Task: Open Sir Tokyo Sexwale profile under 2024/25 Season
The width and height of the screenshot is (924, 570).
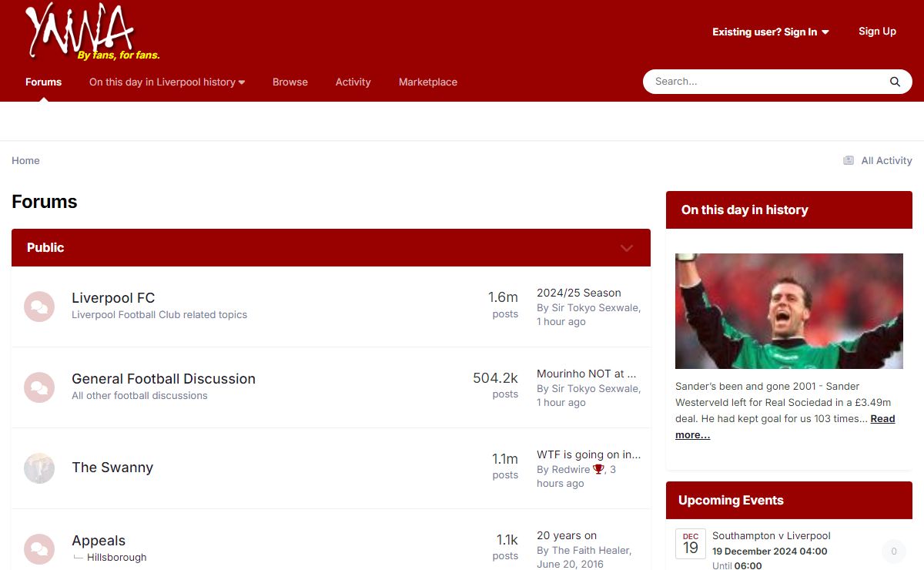Action: point(595,307)
